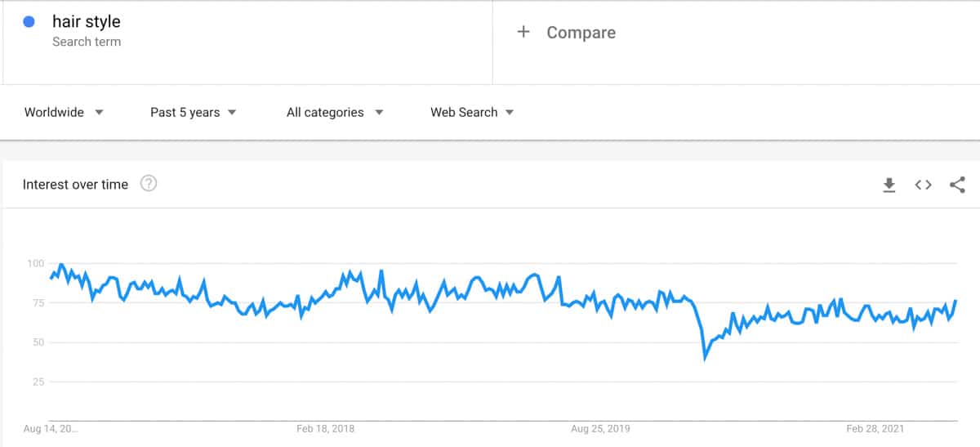Download the interest over time CSV
Screen dimensions: 980x447
pyautogui.click(x=889, y=185)
